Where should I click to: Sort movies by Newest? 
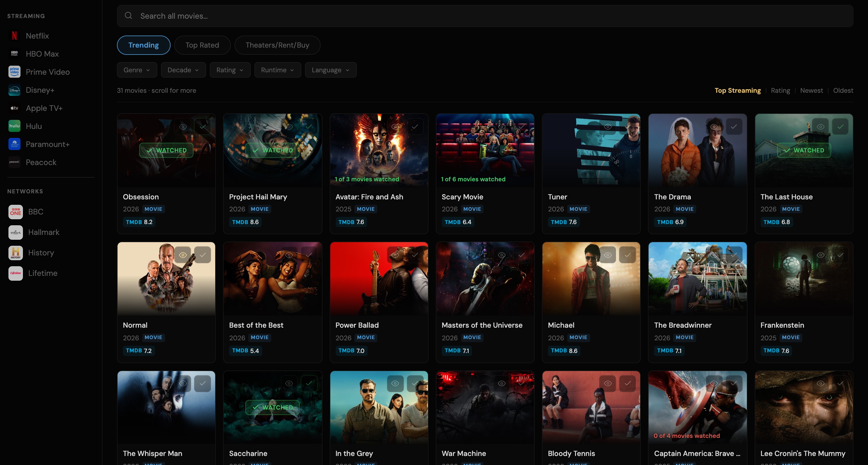[811, 91]
